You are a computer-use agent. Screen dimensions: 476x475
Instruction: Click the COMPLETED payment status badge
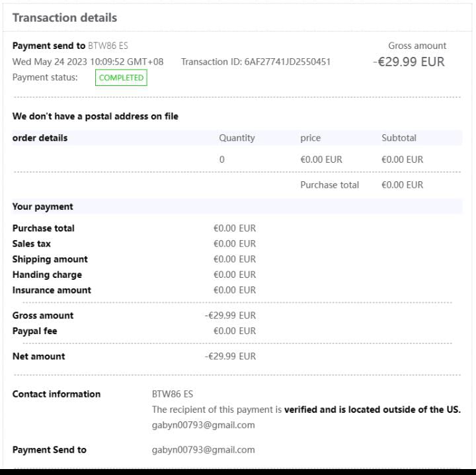click(121, 78)
